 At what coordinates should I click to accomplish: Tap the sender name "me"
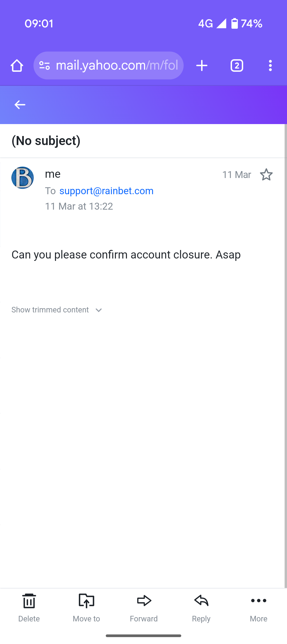[53, 174]
